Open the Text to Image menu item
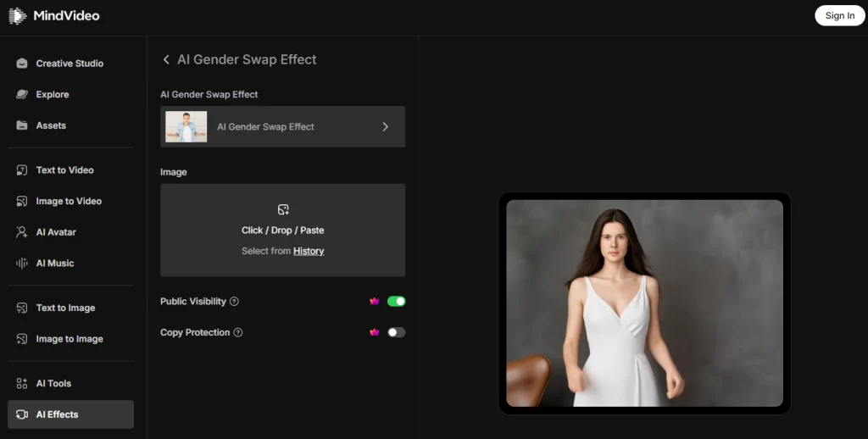 65,308
